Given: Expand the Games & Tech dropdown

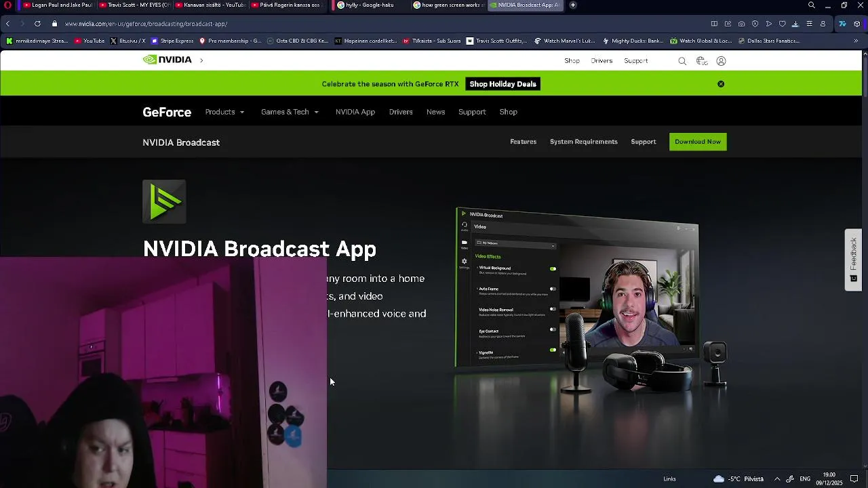Looking at the screenshot, I should click(x=290, y=112).
